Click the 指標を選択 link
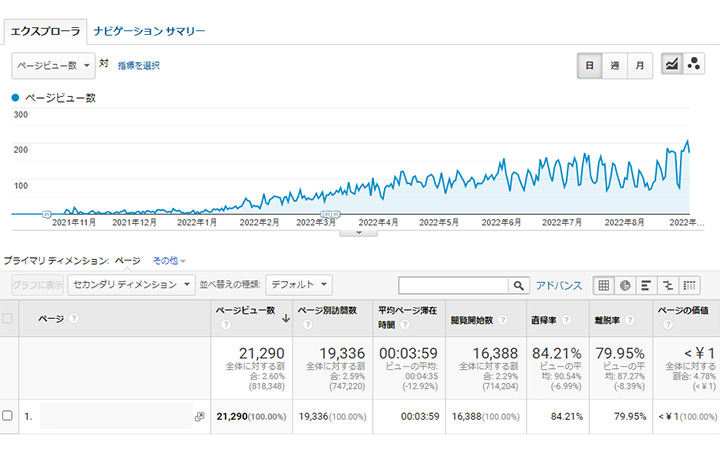The image size is (720, 450). coord(139,65)
